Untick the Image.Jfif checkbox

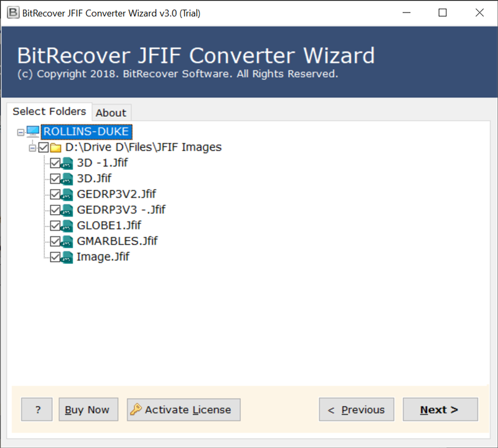coord(55,257)
